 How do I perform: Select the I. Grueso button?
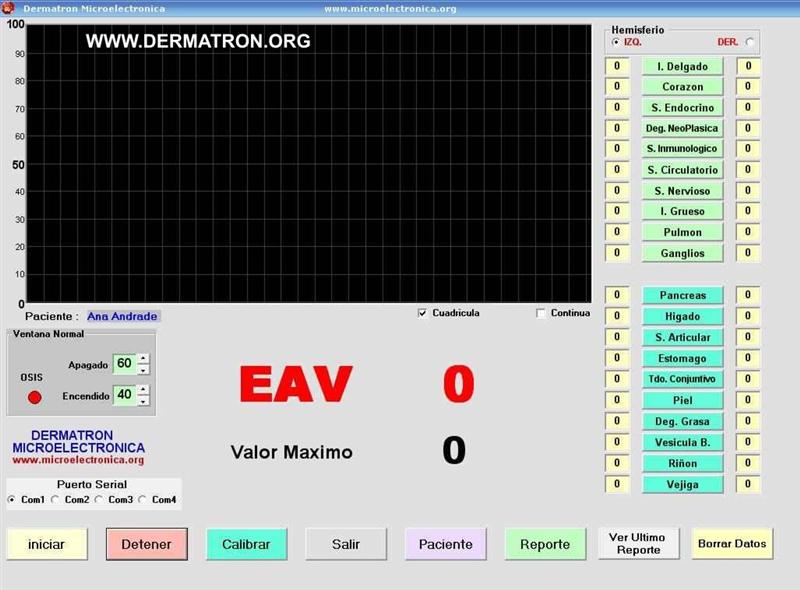pyautogui.click(x=683, y=211)
